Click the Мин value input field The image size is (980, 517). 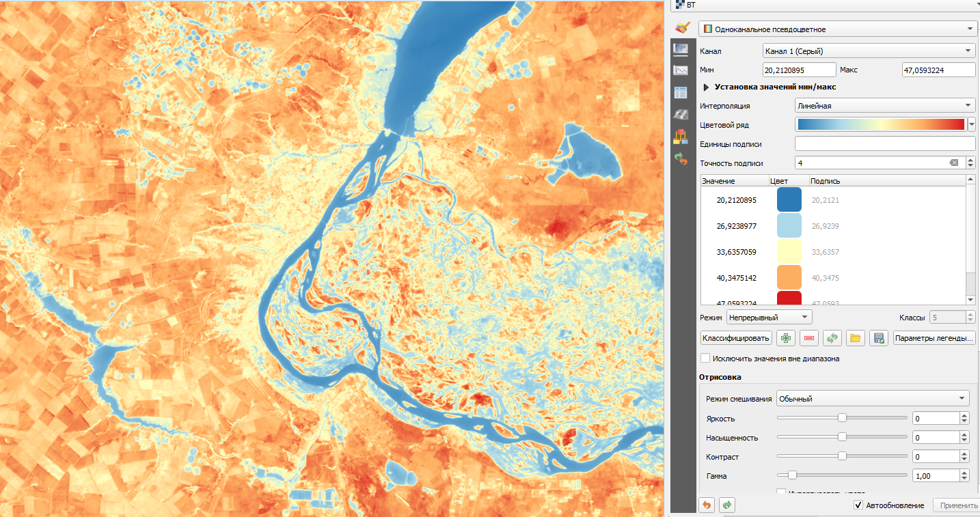pyautogui.click(x=799, y=70)
